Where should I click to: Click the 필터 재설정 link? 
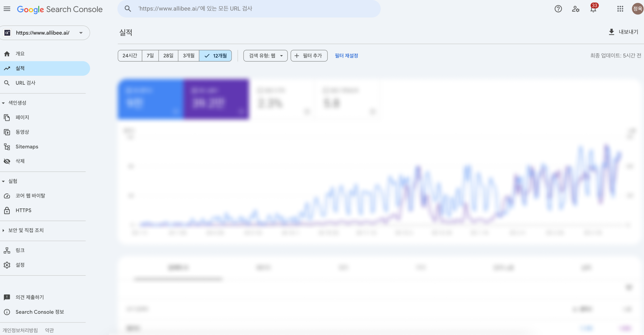[x=346, y=56]
